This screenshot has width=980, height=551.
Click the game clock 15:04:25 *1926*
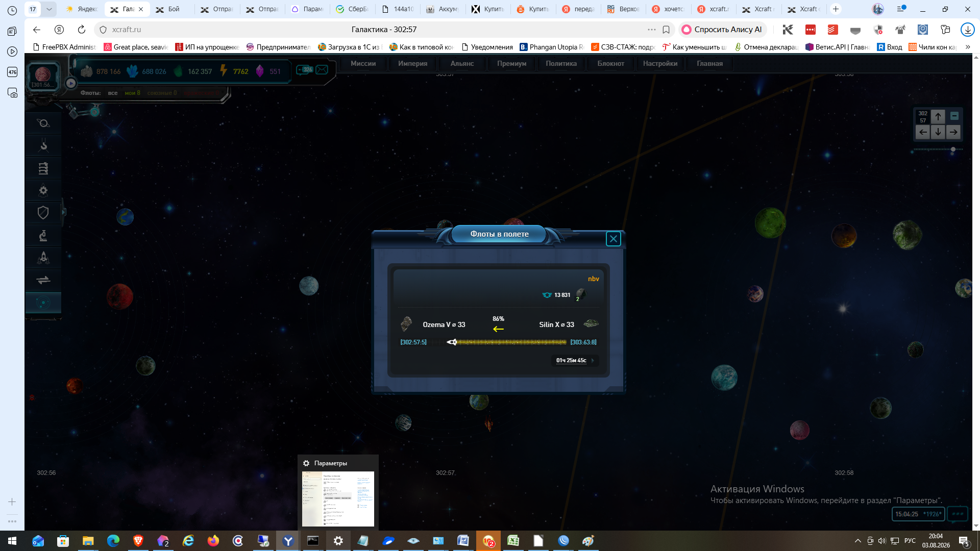pyautogui.click(x=918, y=514)
